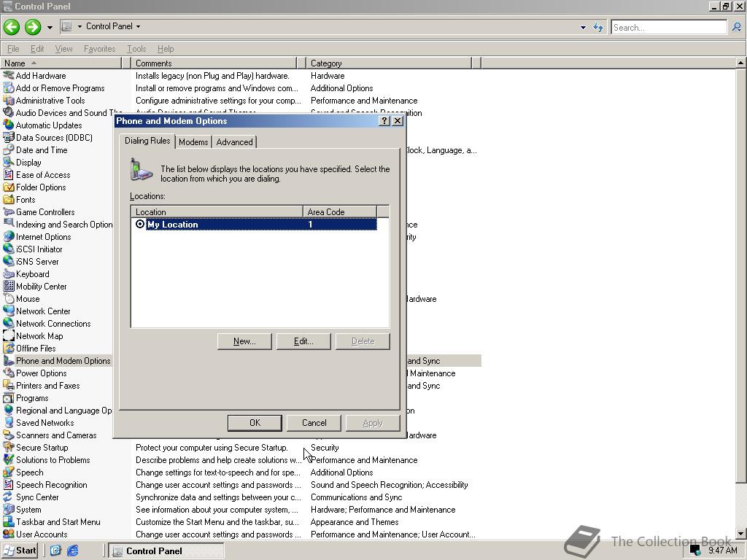
Task: Select the iSCSI Initiator icon
Action: click(x=9, y=249)
